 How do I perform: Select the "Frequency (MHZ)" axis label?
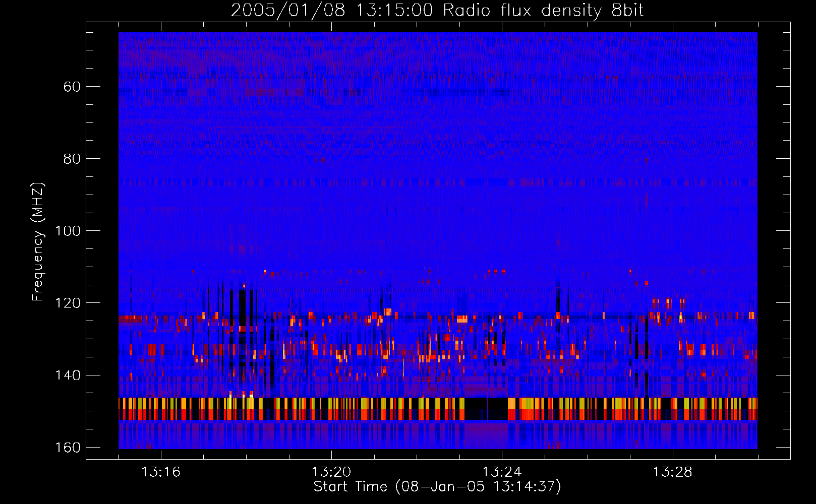[x=38, y=241]
